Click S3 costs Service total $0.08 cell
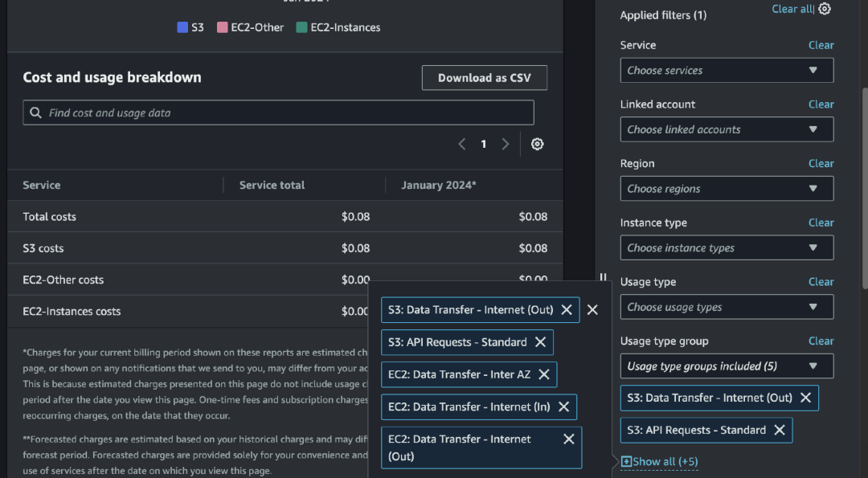 pos(355,248)
